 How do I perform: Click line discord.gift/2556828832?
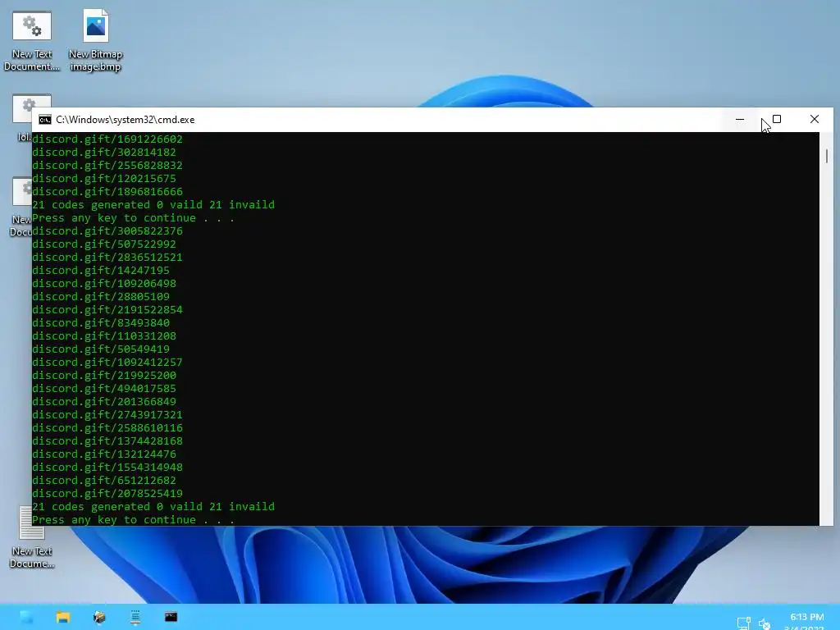point(107,166)
